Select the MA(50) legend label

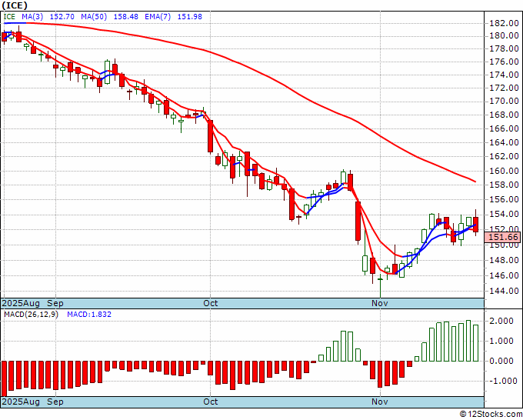[94, 16]
